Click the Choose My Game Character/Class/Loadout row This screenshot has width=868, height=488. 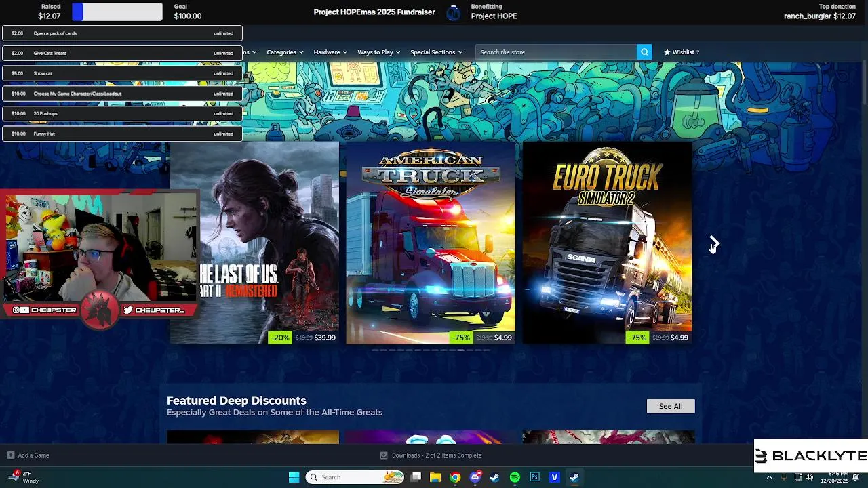click(122, 94)
